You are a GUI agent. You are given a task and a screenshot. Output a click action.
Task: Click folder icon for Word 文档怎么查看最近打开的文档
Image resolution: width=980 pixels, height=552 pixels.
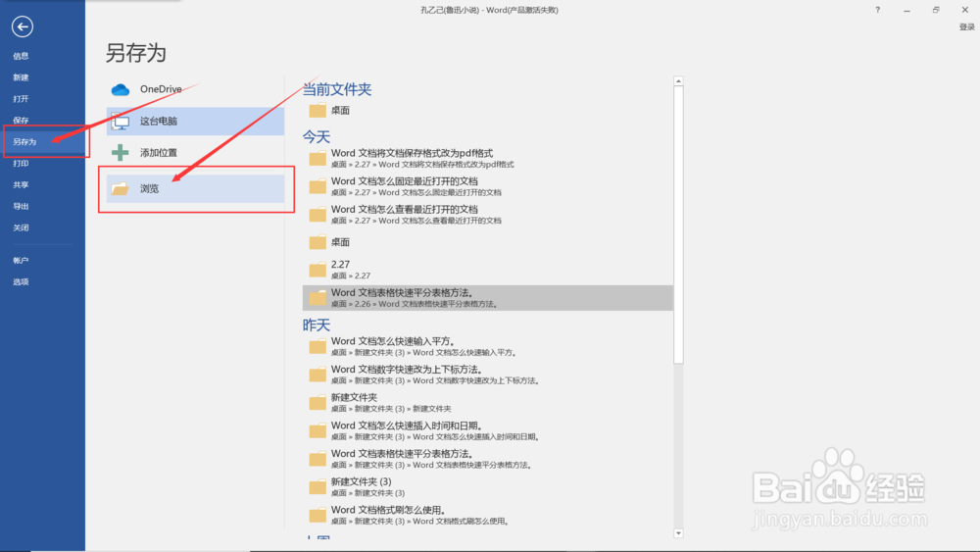point(318,215)
